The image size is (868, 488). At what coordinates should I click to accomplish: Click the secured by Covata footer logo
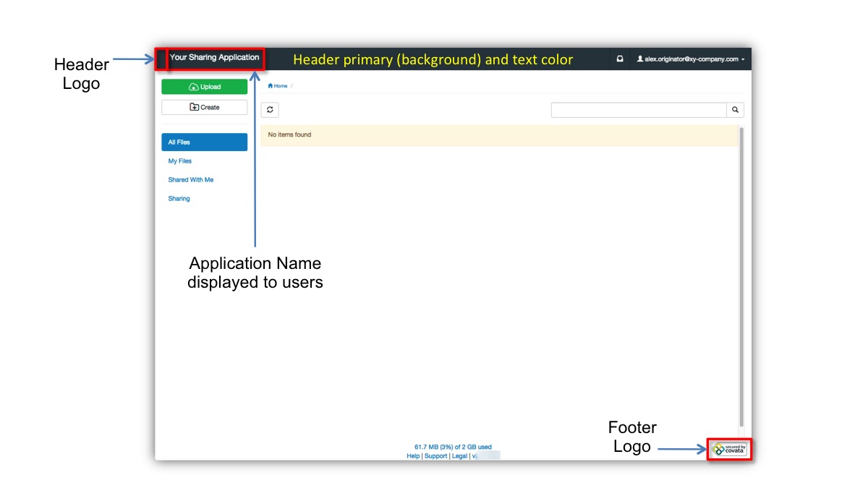pos(728,448)
